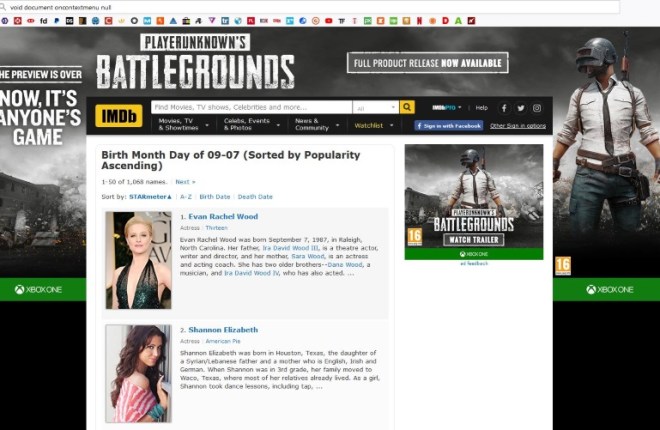
Task: Open IMDb's Twitter page icon
Action: (521, 108)
